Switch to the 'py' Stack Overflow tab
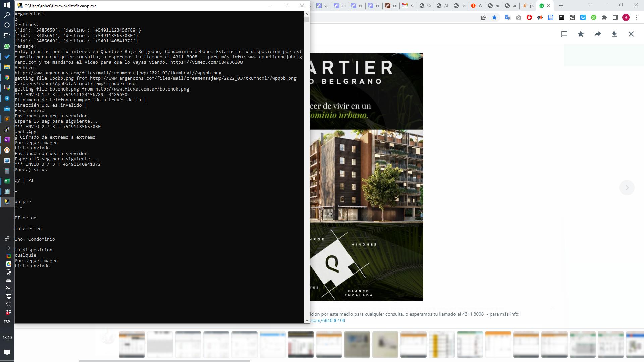This screenshot has height=362, width=644. [528, 6]
